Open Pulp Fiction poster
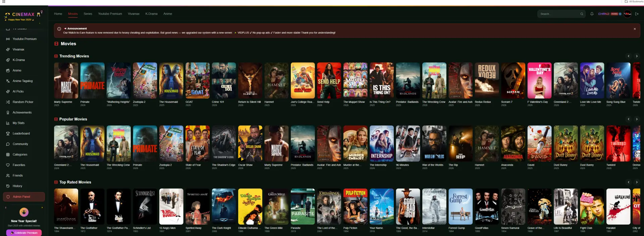The image size is (644, 236). point(355,207)
